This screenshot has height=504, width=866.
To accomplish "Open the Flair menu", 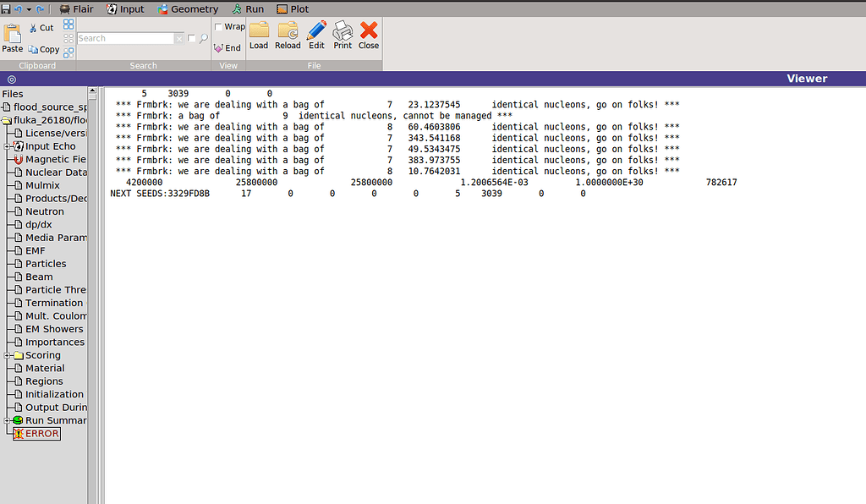I will pos(77,8).
